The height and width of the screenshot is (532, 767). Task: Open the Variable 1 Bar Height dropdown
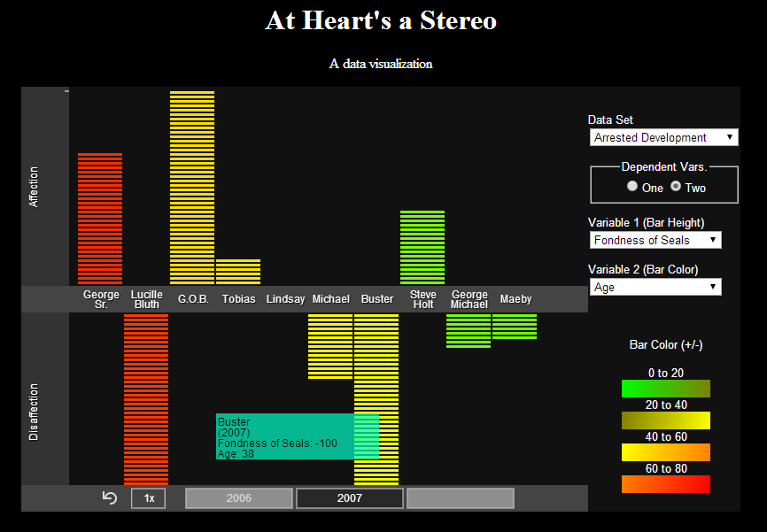[x=655, y=240]
